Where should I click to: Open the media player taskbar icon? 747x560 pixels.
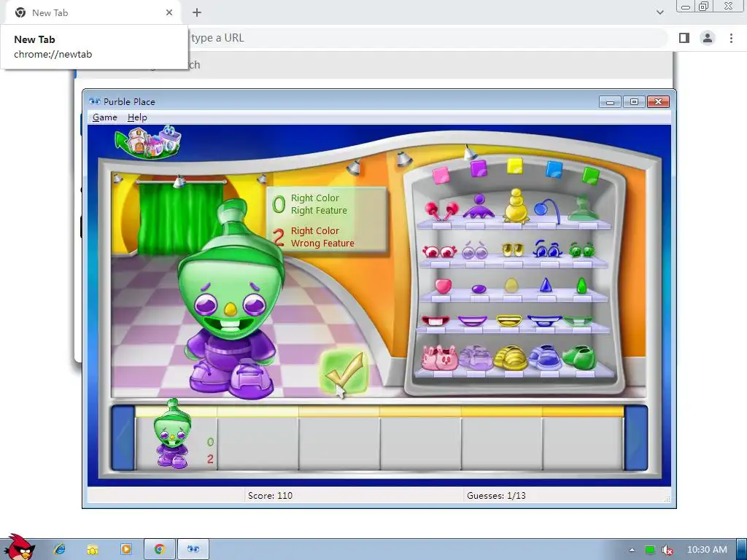coord(125,549)
